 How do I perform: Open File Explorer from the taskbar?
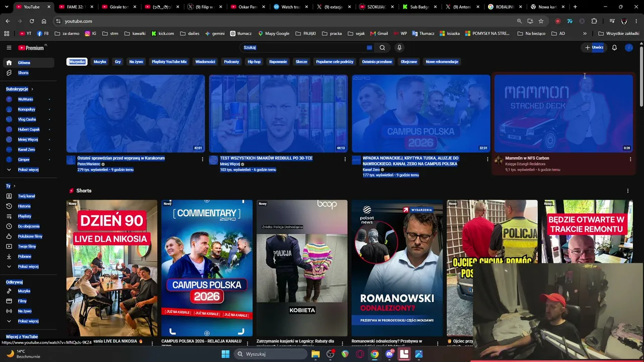tap(315, 354)
